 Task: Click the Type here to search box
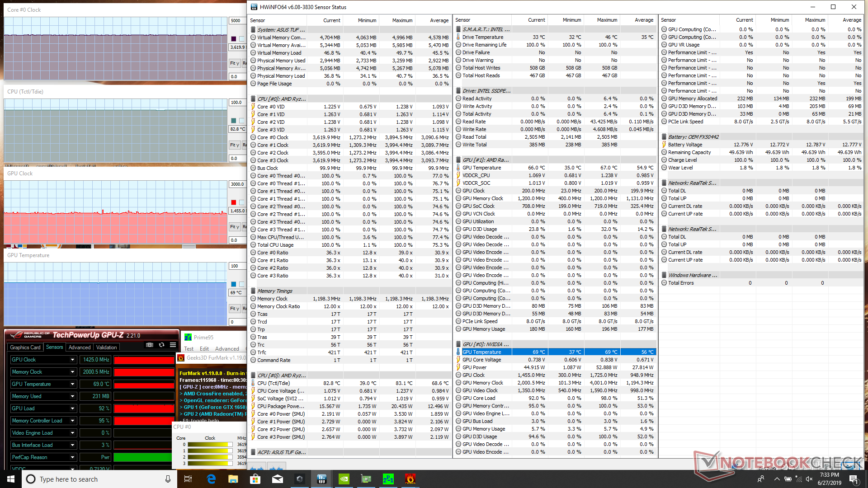[99, 479]
